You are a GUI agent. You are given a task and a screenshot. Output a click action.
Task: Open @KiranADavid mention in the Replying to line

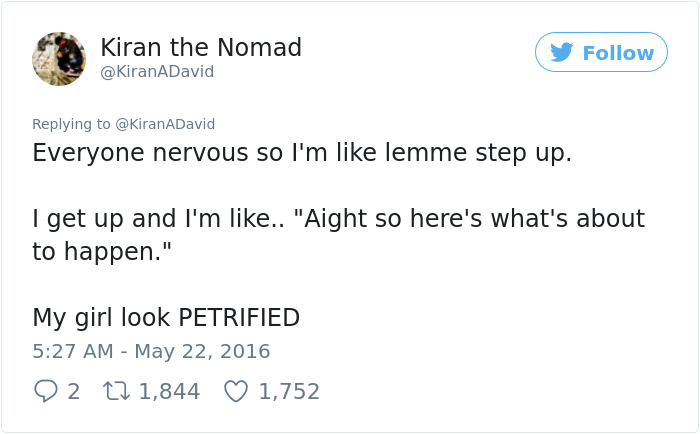[x=165, y=124]
